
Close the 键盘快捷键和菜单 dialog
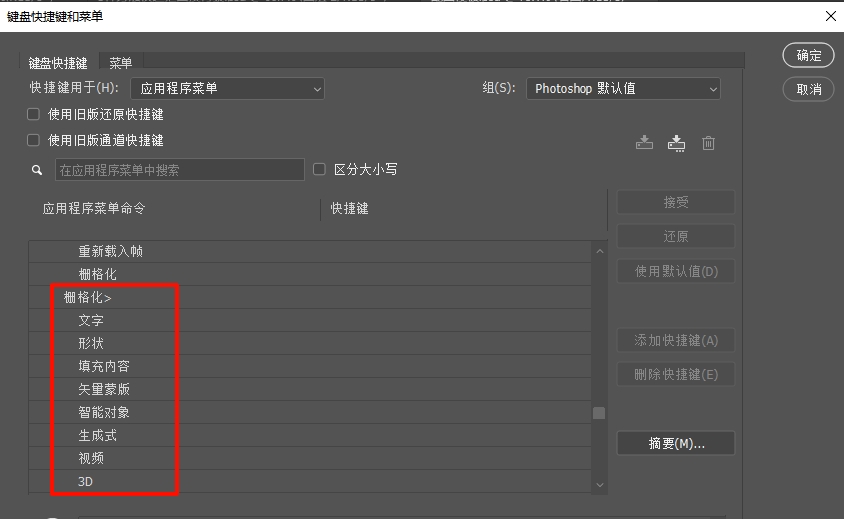[830, 16]
